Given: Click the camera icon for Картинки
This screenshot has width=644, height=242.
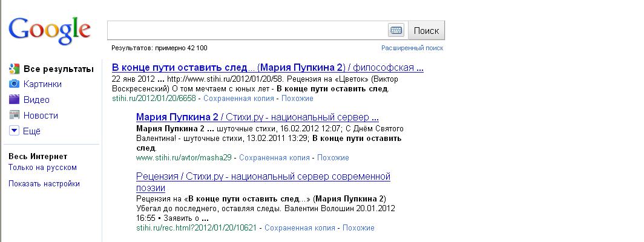Looking at the screenshot, I should click(x=15, y=84).
